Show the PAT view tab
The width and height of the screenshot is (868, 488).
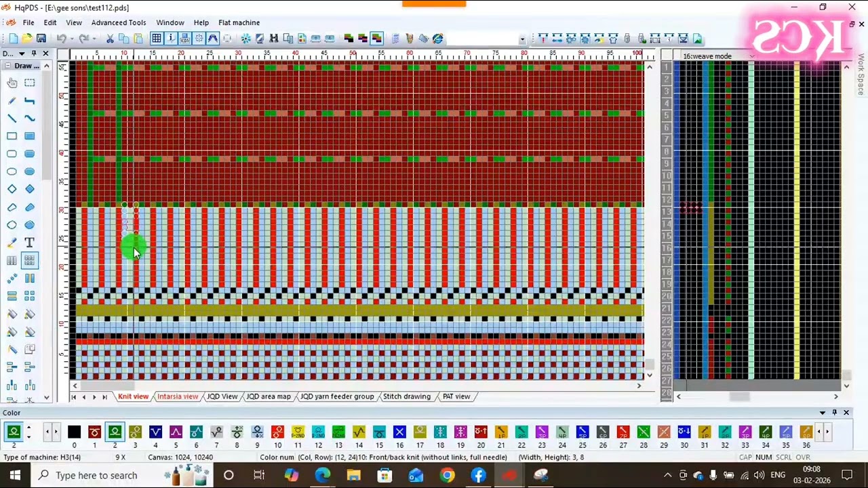(456, 396)
